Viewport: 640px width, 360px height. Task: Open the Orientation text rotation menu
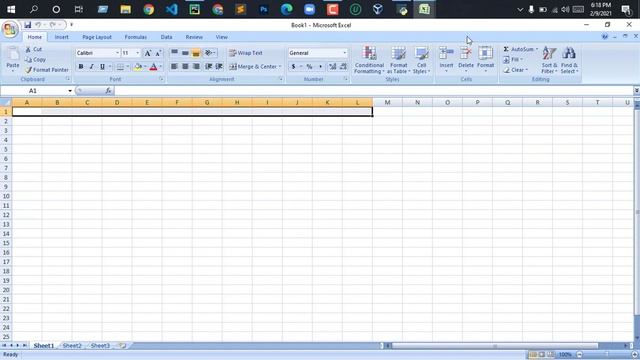(x=210, y=53)
